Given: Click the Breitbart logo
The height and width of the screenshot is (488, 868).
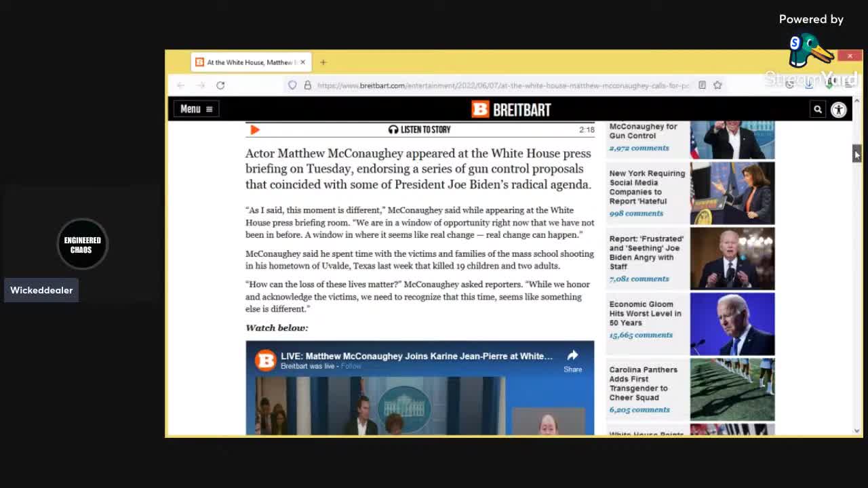Looking at the screenshot, I should click(x=511, y=109).
